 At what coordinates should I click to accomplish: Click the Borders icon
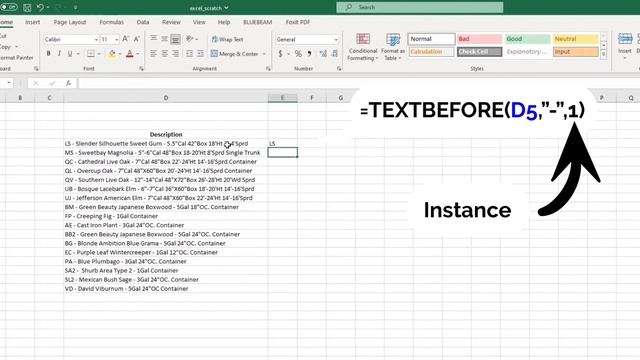click(x=91, y=53)
